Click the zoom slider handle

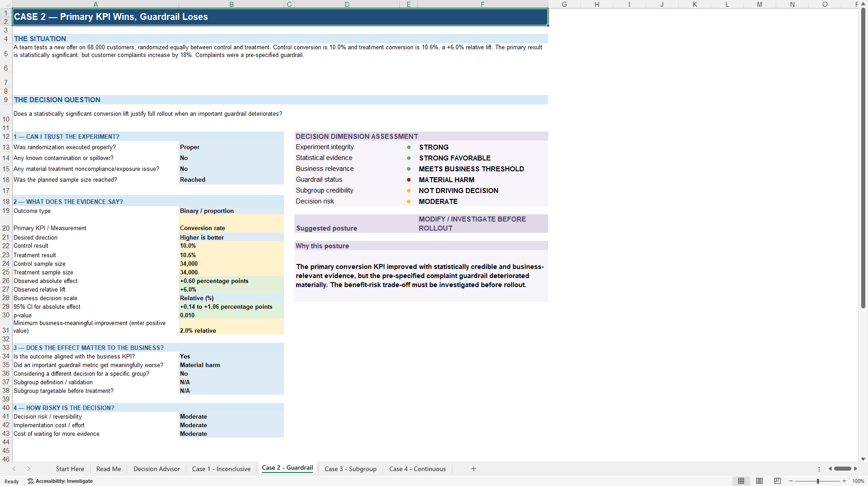pos(818,481)
